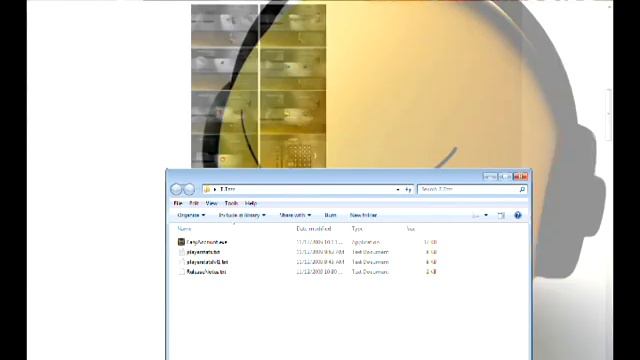Expand the Organize dropdown
This screenshot has width=640, height=360.
(x=191, y=215)
